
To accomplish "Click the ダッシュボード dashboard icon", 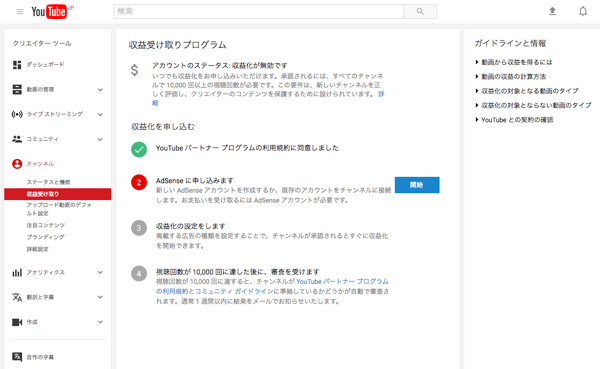I will tap(17, 65).
